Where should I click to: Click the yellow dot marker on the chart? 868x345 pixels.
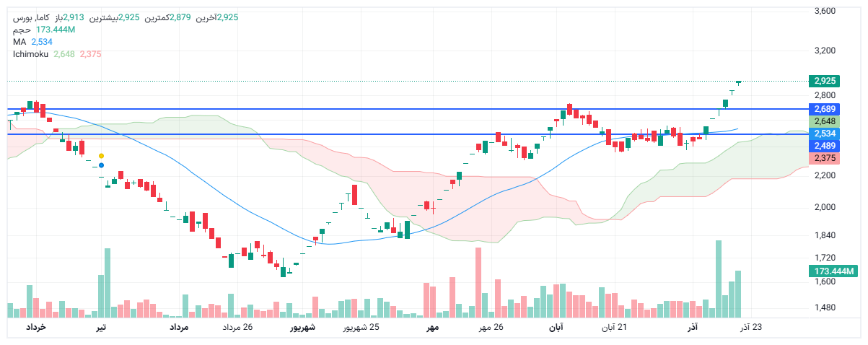click(x=101, y=156)
